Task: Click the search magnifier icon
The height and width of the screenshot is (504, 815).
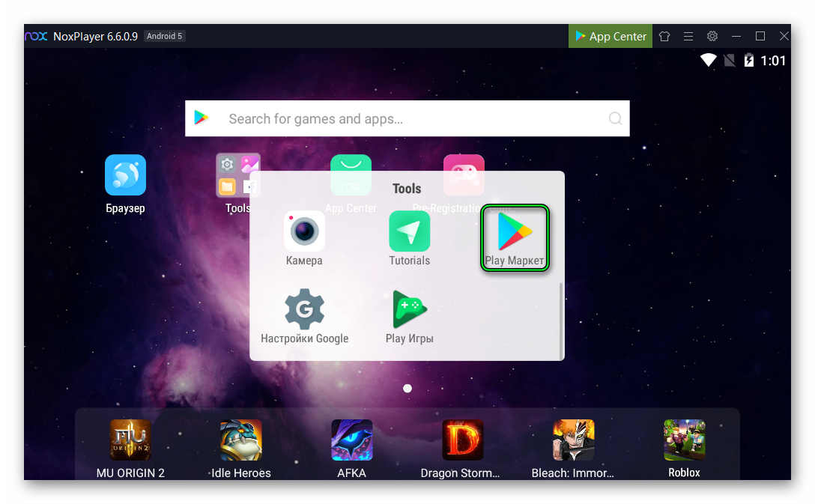Action: click(x=615, y=118)
